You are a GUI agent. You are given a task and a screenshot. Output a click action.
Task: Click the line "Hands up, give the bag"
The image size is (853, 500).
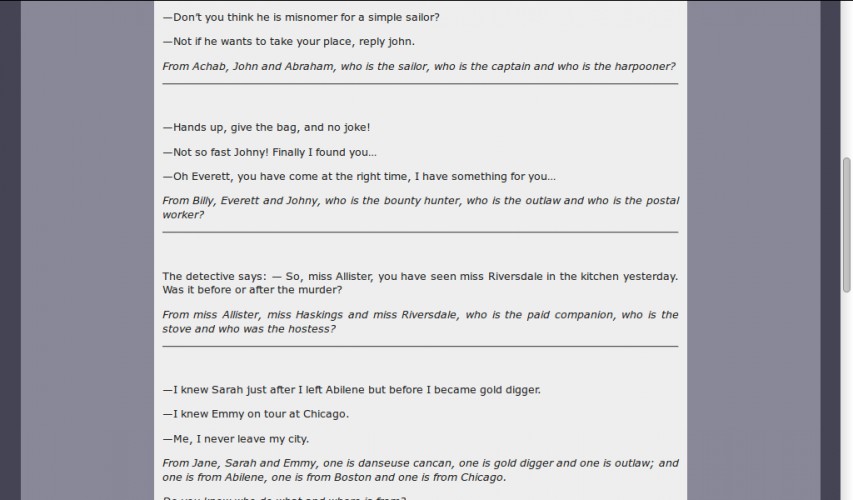267,127
